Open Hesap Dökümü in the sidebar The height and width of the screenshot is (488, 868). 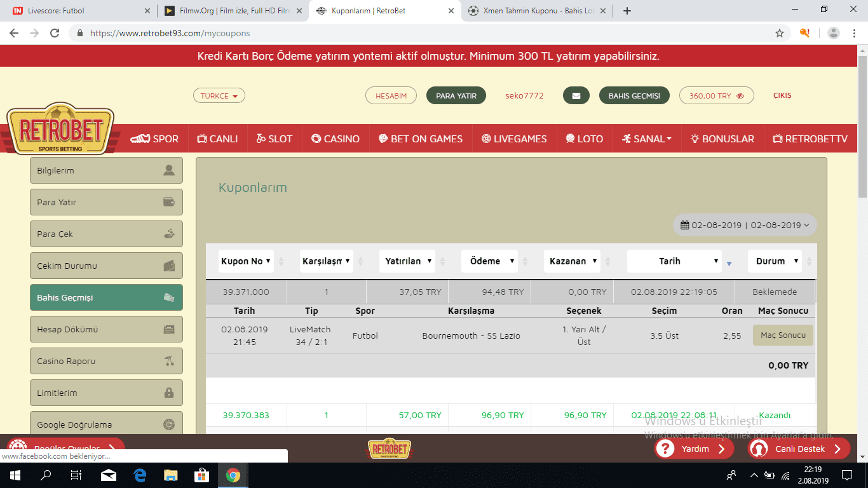[x=106, y=329]
